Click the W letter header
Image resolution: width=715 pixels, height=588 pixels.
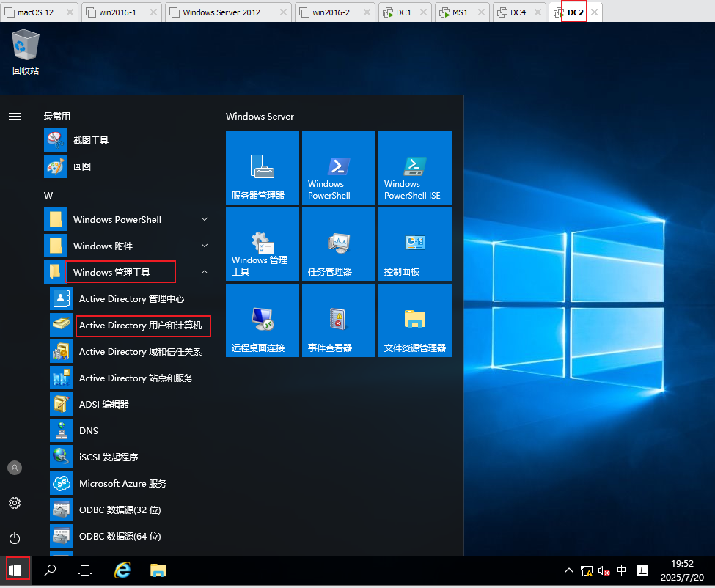point(48,196)
